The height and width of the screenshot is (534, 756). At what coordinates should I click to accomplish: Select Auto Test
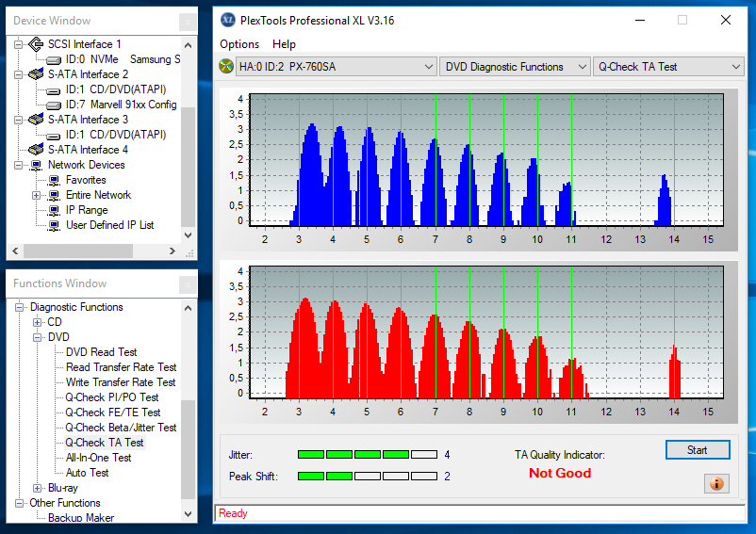coord(88,473)
